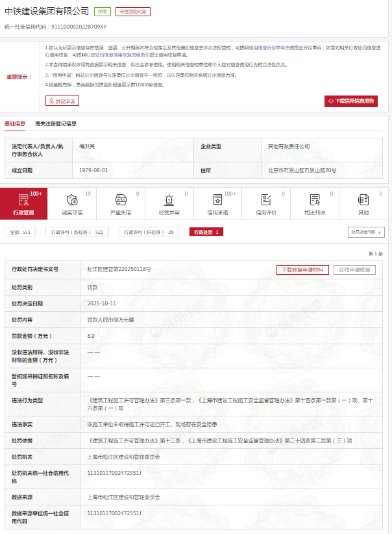
Task: Open the 行政管理 category icon
Action: [23, 199]
